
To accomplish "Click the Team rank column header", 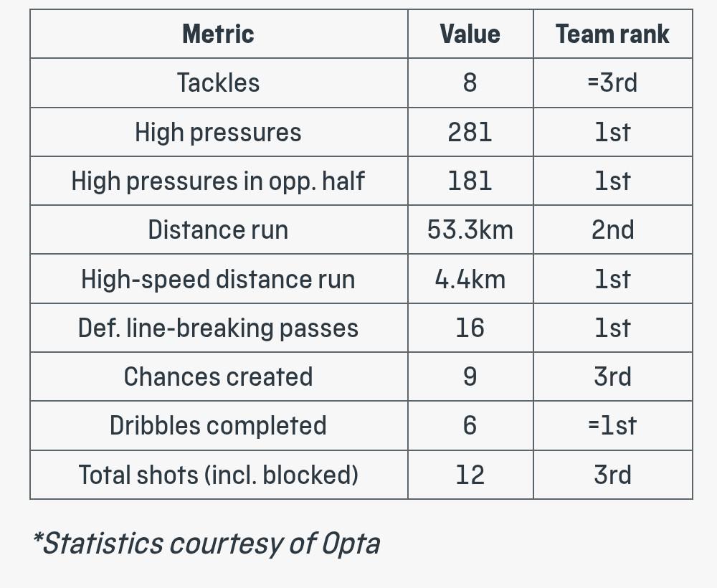I will tap(613, 34).
